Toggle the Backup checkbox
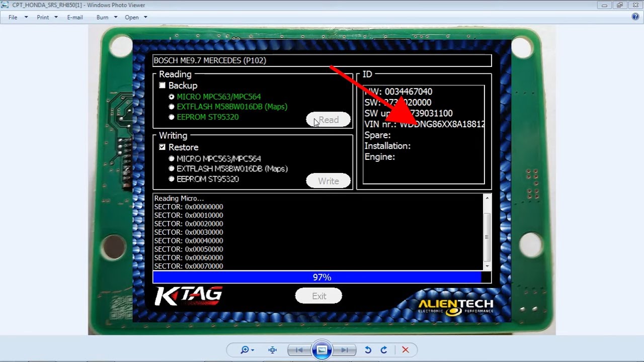This screenshot has height=362, width=644. tap(162, 85)
